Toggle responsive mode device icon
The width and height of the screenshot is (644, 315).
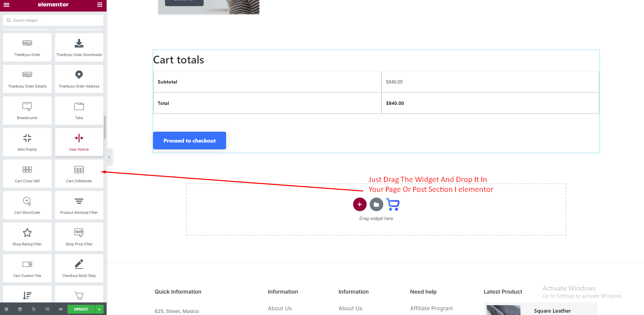(x=47, y=309)
